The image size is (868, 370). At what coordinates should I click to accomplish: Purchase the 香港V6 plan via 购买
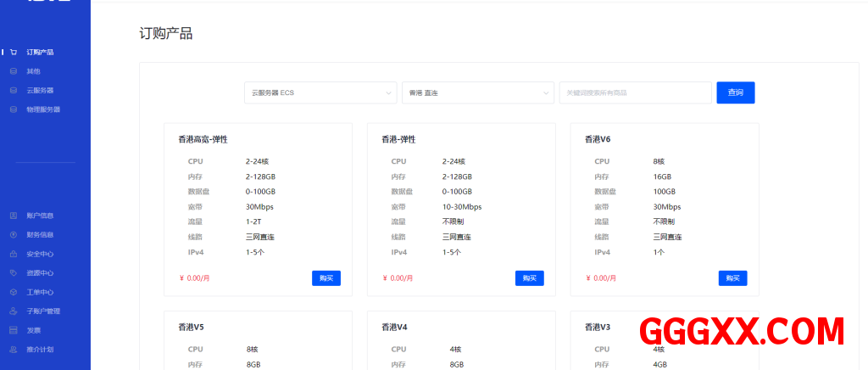pos(732,278)
